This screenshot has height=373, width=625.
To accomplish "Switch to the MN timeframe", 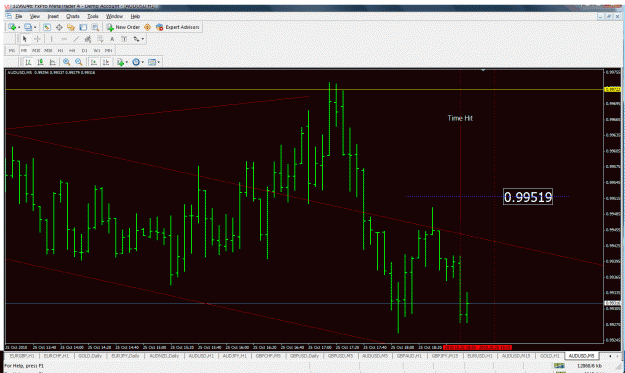I will click(108, 50).
